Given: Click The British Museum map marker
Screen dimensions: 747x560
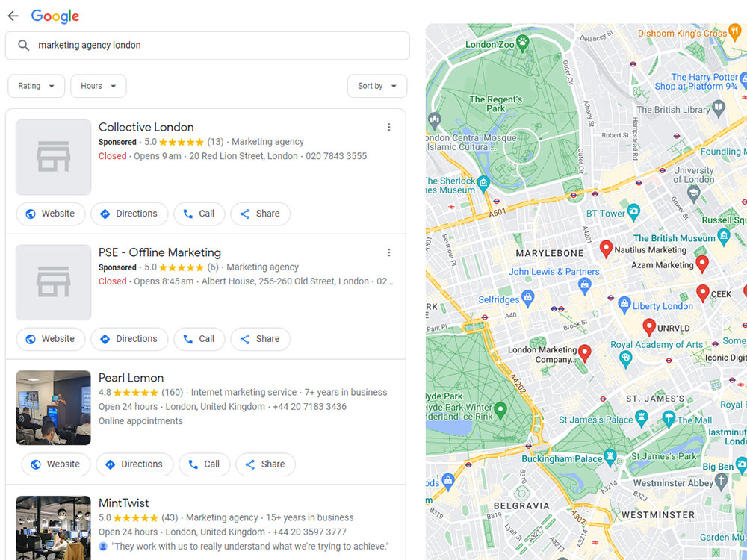Looking at the screenshot, I should 724,236.
